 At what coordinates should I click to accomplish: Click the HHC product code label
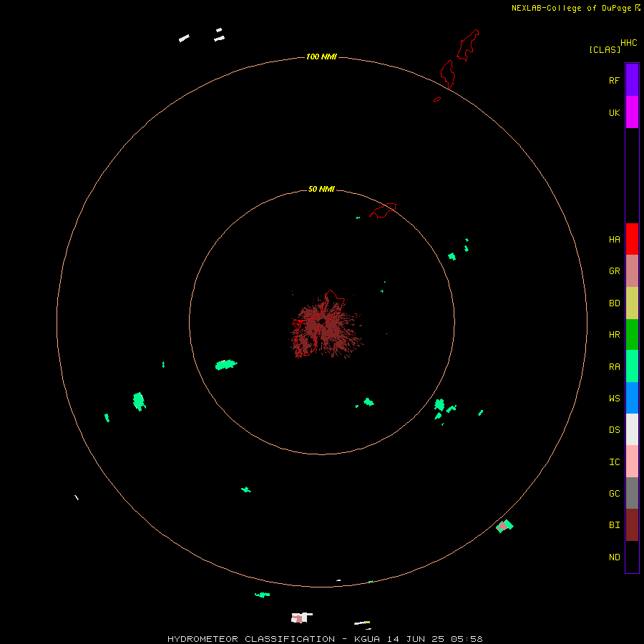(629, 42)
